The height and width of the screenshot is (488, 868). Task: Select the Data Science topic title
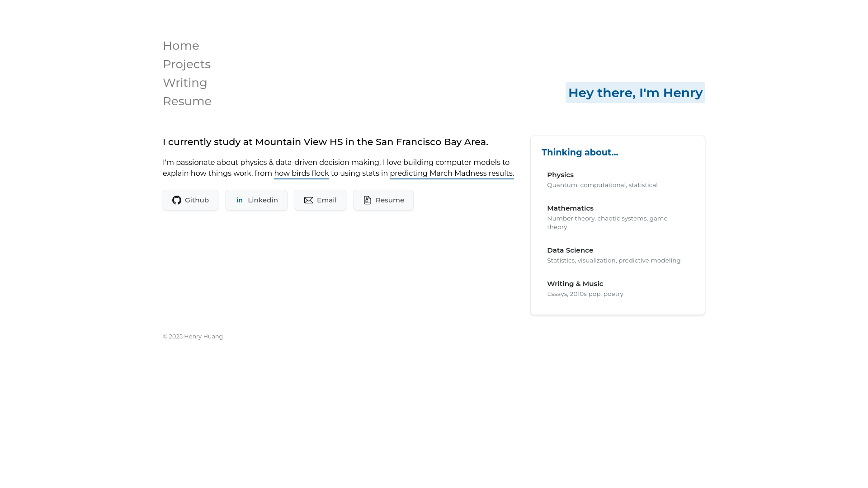(570, 250)
